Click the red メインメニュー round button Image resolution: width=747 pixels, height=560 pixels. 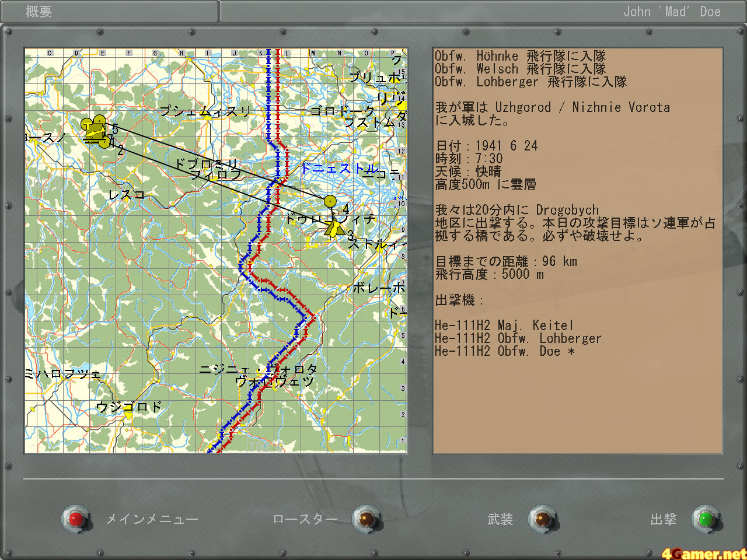pos(76,519)
